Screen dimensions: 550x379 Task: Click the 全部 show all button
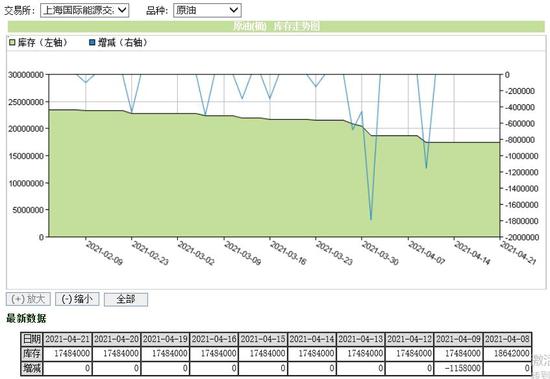[126, 299]
